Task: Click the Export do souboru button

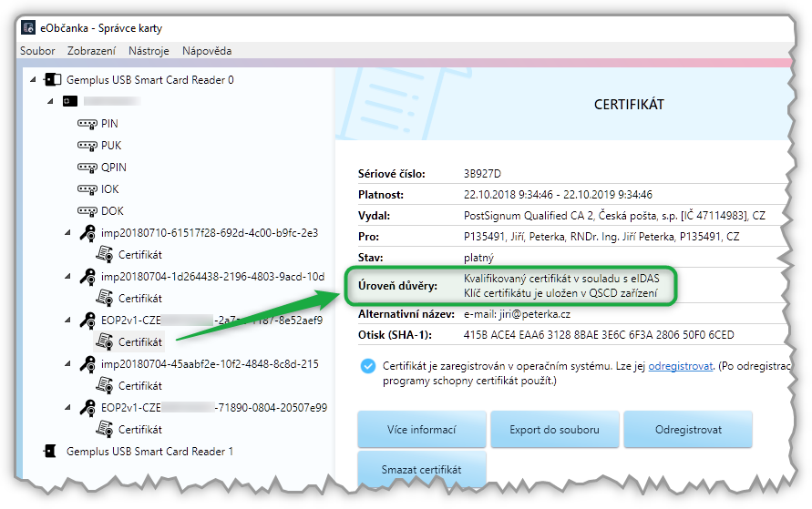Action: (555, 430)
